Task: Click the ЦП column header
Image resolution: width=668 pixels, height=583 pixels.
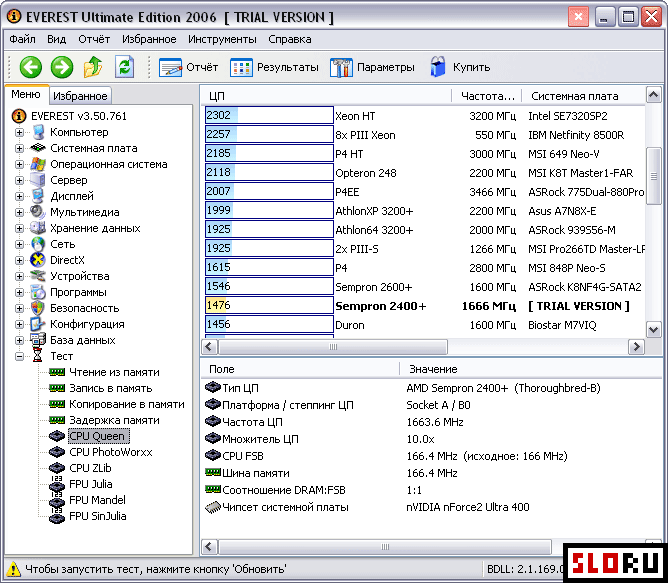Action: pyautogui.click(x=326, y=96)
